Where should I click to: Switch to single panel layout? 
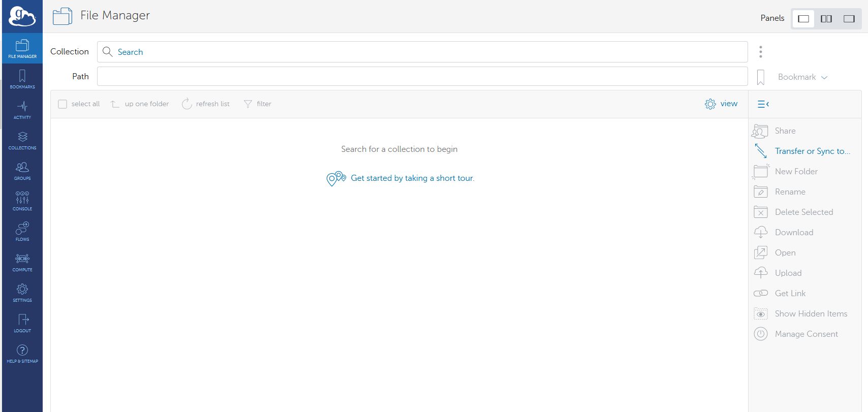pyautogui.click(x=803, y=19)
